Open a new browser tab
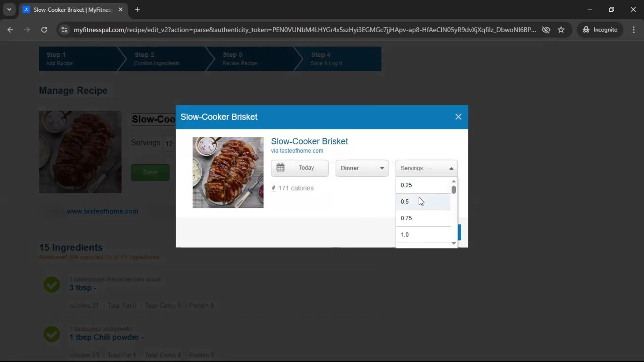The image size is (644, 362). coord(138,10)
